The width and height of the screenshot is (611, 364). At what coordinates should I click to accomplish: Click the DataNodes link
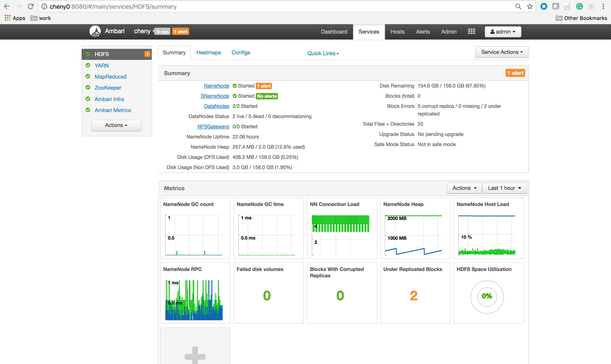(x=216, y=106)
